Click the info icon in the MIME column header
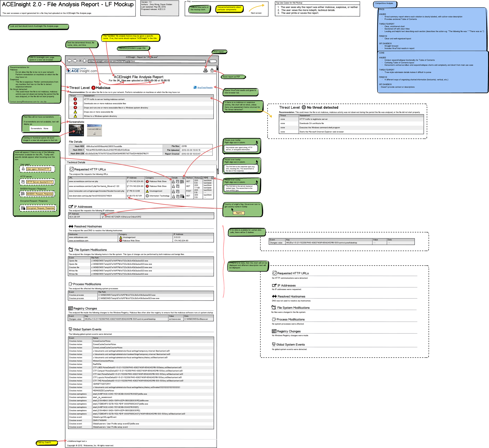The height and width of the screenshot is (448, 489). (x=212, y=178)
